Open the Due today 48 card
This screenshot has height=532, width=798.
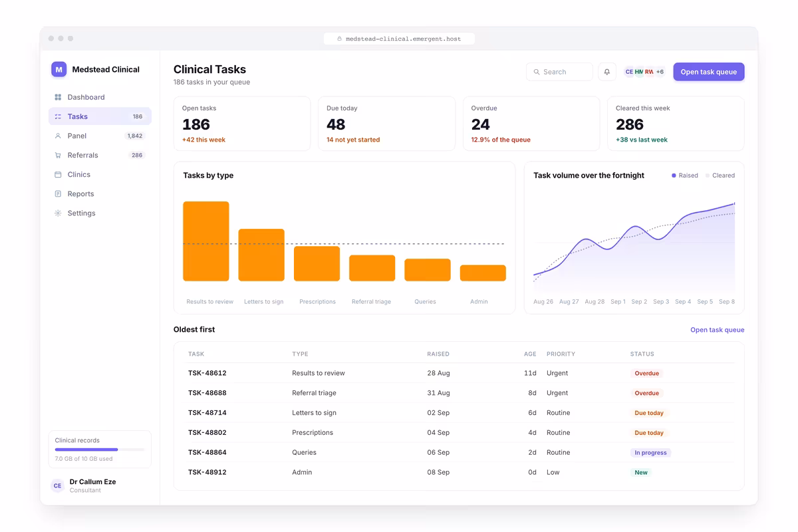click(x=386, y=124)
